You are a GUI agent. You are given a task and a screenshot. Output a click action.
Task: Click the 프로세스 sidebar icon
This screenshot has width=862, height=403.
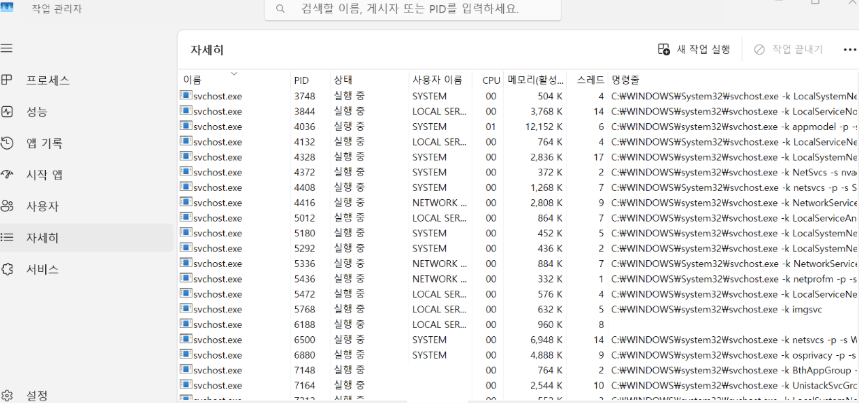[7, 80]
